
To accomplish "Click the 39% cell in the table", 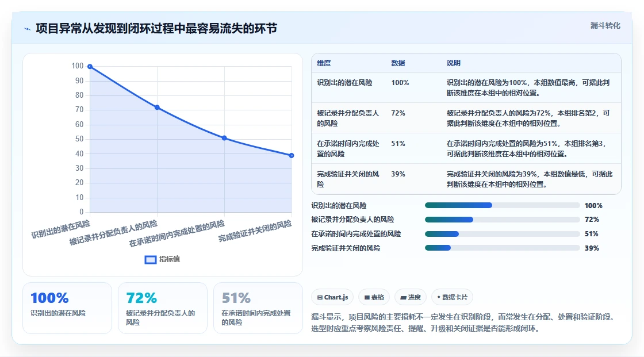I will pyautogui.click(x=398, y=174).
